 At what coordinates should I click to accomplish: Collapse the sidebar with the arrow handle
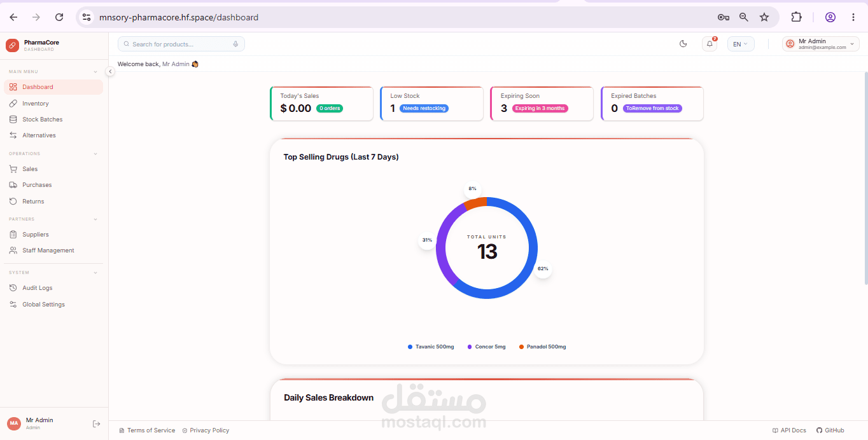coord(109,72)
